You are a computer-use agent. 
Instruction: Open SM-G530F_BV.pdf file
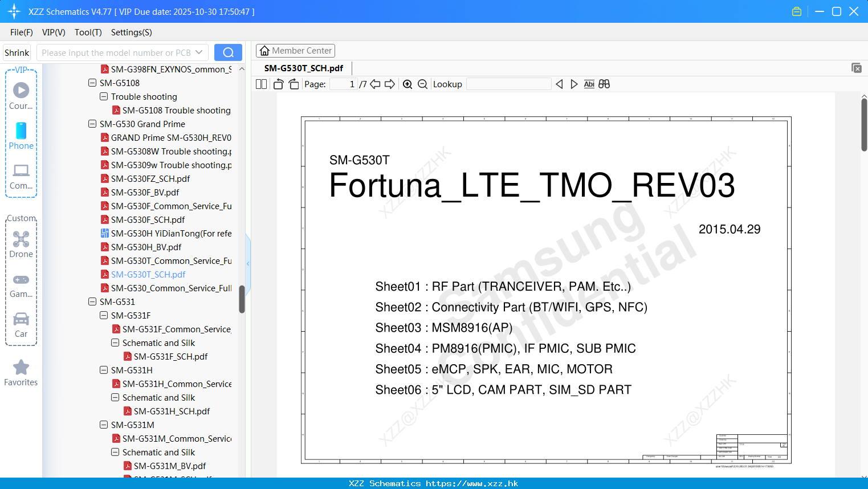click(140, 192)
